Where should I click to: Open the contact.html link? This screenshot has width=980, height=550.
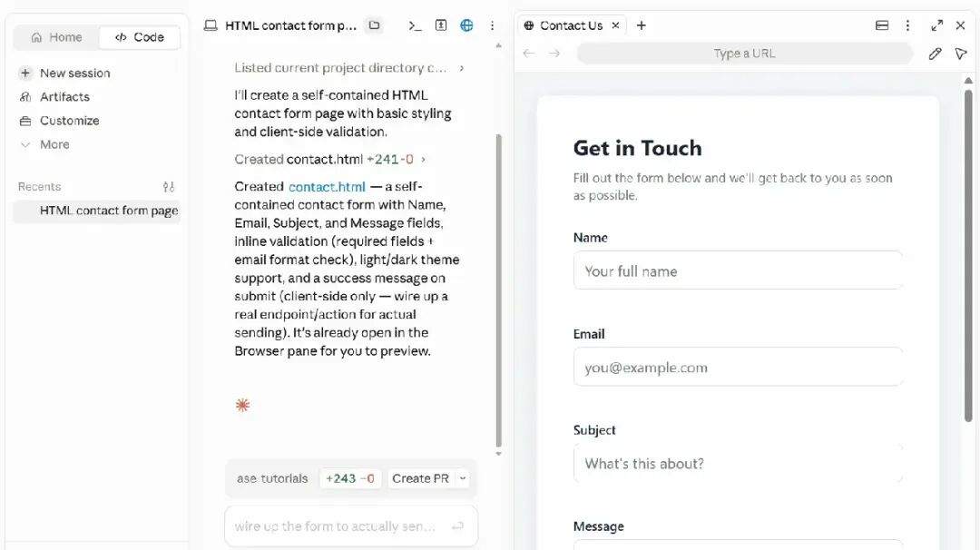[x=327, y=187]
